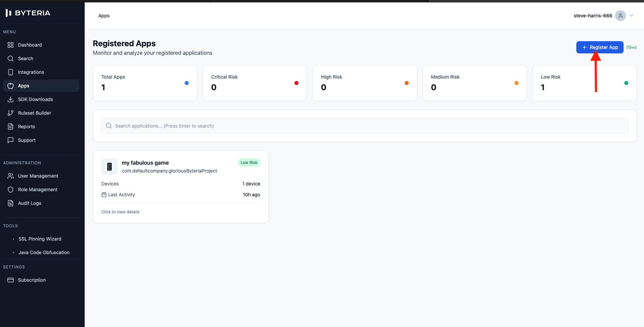Image resolution: width=644 pixels, height=327 pixels.
Task: Open SSL Pinning Wizard tool
Action: [x=40, y=239]
